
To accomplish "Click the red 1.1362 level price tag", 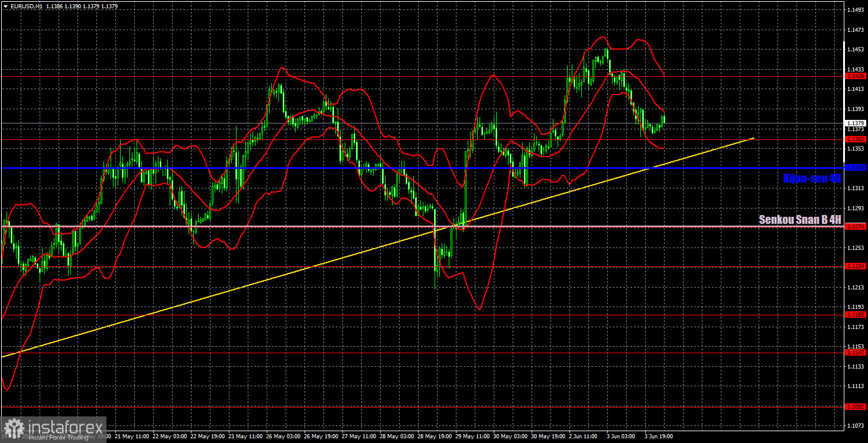I will tap(856, 139).
